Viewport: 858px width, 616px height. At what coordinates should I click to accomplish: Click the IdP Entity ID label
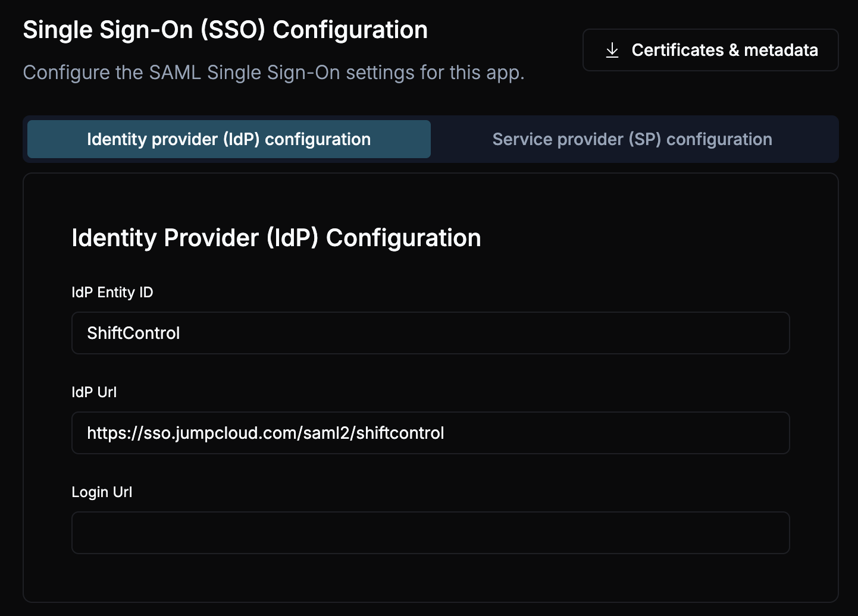coord(112,292)
